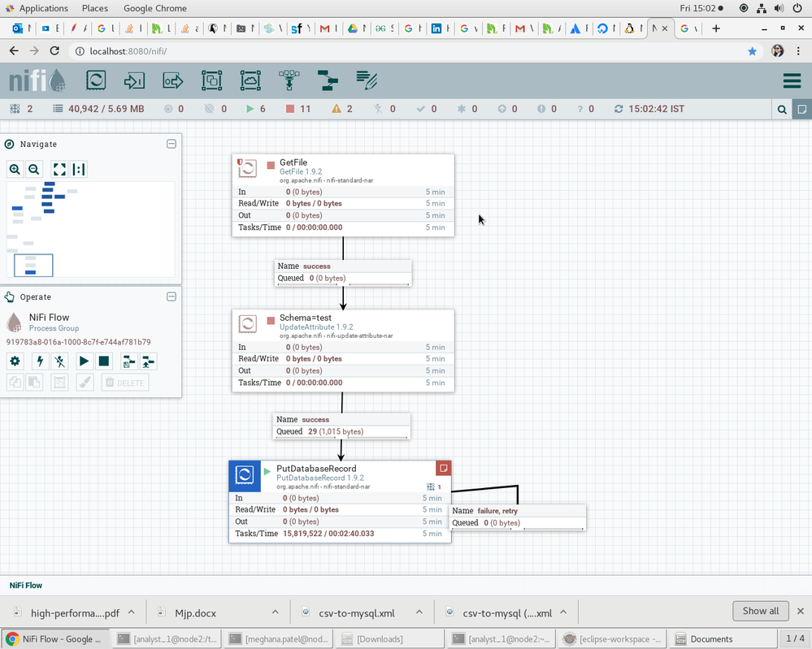Click the Show all downloads button

click(760, 611)
